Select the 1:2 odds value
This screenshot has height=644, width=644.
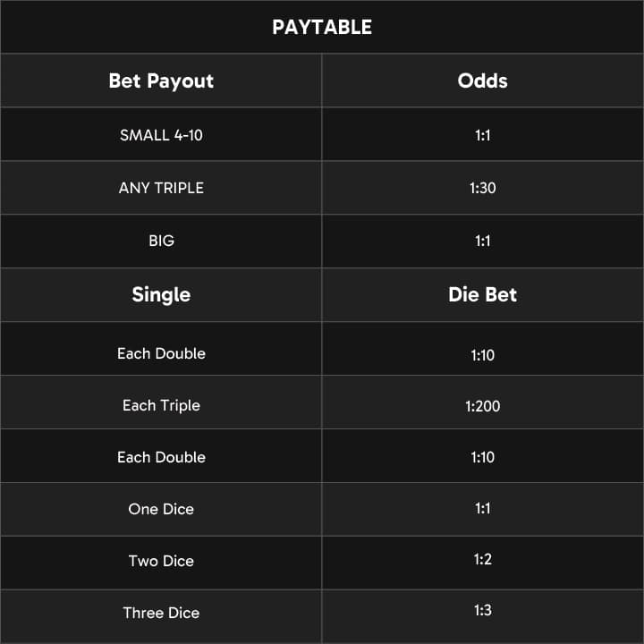483,559
